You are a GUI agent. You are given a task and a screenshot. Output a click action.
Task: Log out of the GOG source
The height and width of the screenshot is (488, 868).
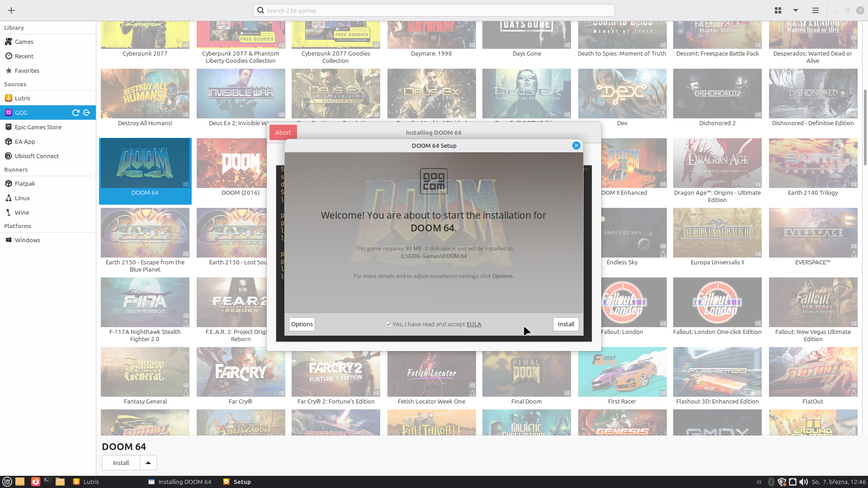(x=87, y=113)
